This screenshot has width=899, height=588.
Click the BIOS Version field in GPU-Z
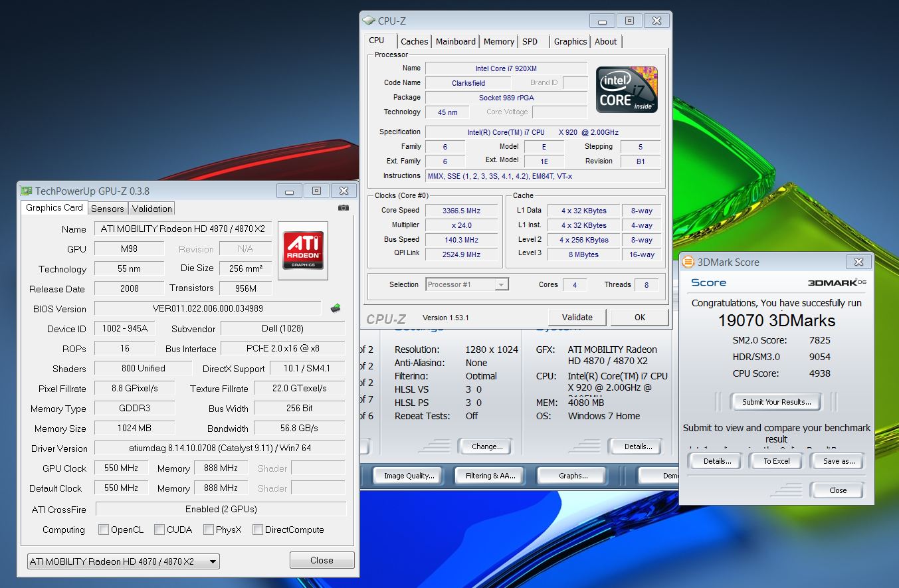[207, 308]
